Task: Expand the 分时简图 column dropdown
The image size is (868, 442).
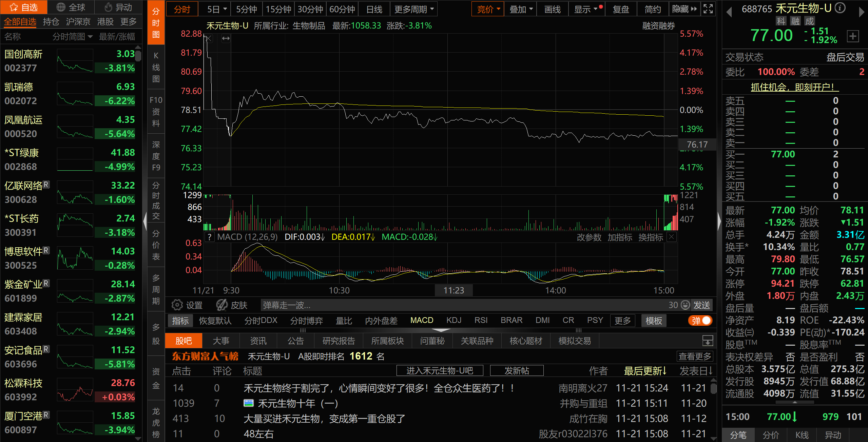Action: coord(72,36)
